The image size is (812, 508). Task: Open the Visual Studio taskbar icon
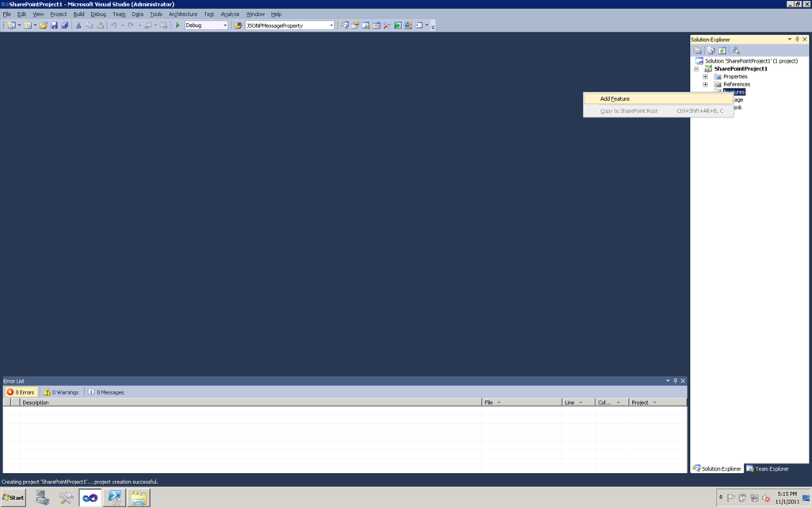pyautogui.click(x=90, y=498)
